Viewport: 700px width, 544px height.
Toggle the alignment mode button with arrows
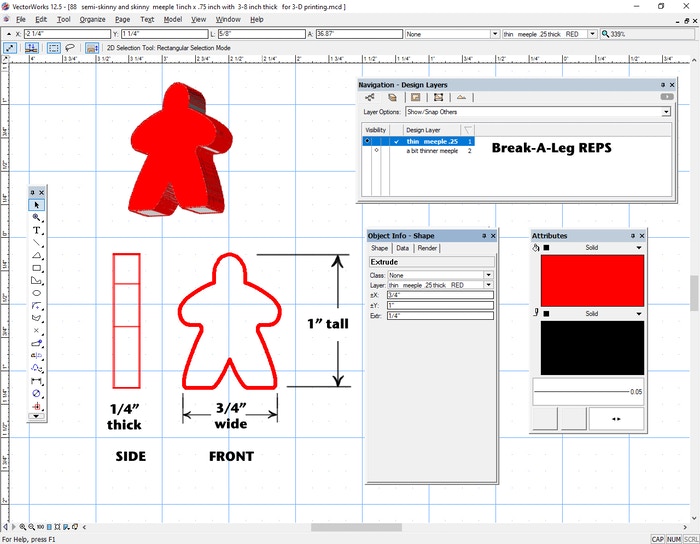point(31,48)
